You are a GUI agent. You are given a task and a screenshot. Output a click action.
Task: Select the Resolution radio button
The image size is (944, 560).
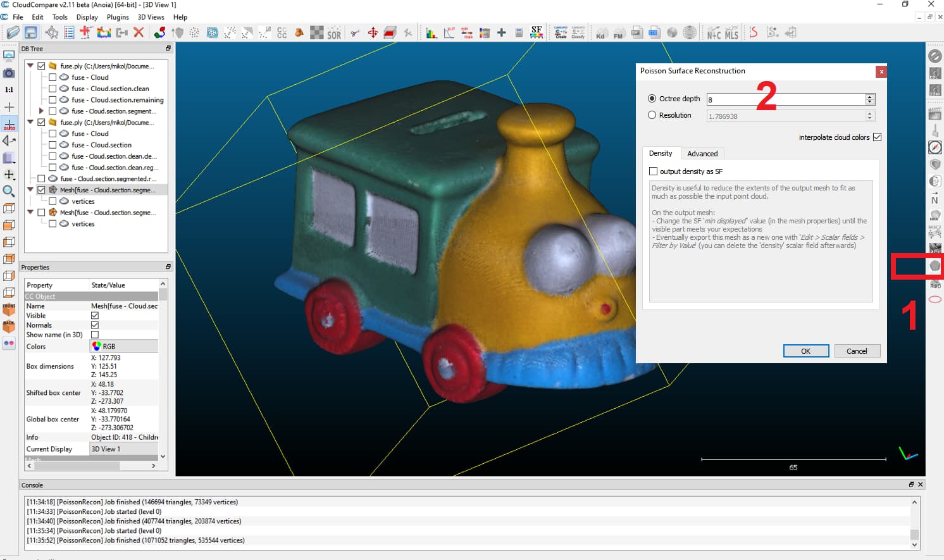tap(652, 115)
